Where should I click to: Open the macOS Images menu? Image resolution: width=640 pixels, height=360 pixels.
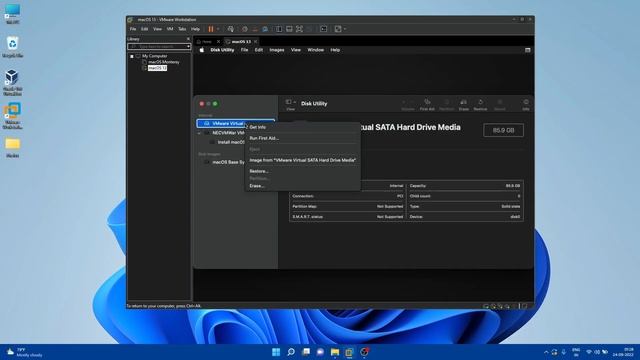click(x=277, y=50)
